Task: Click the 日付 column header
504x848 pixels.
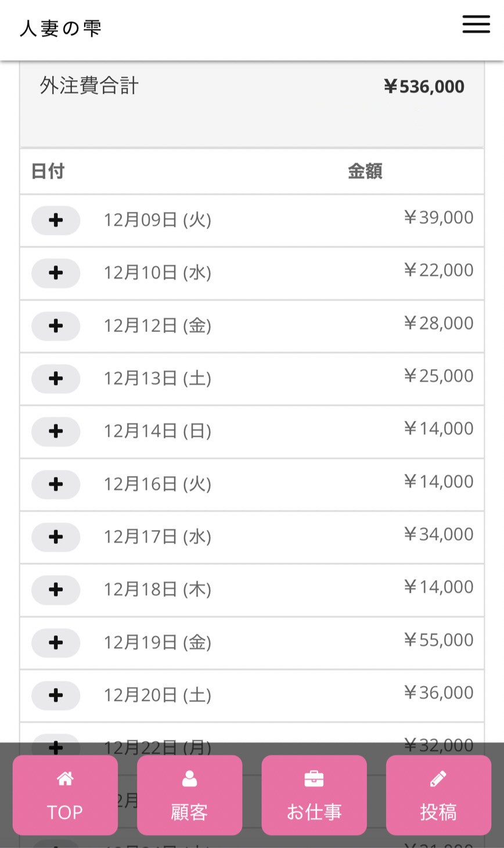Action: [x=48, y=171]
